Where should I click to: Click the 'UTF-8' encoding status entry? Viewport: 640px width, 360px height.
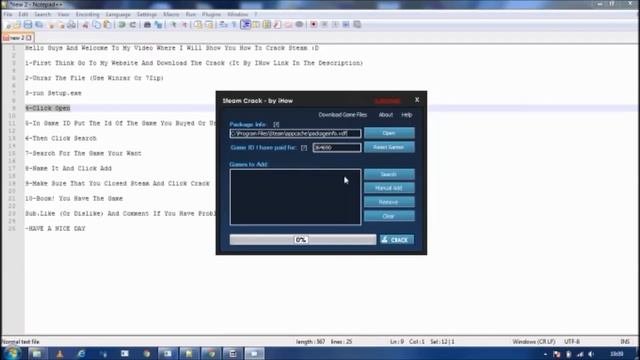coord(572,342)
